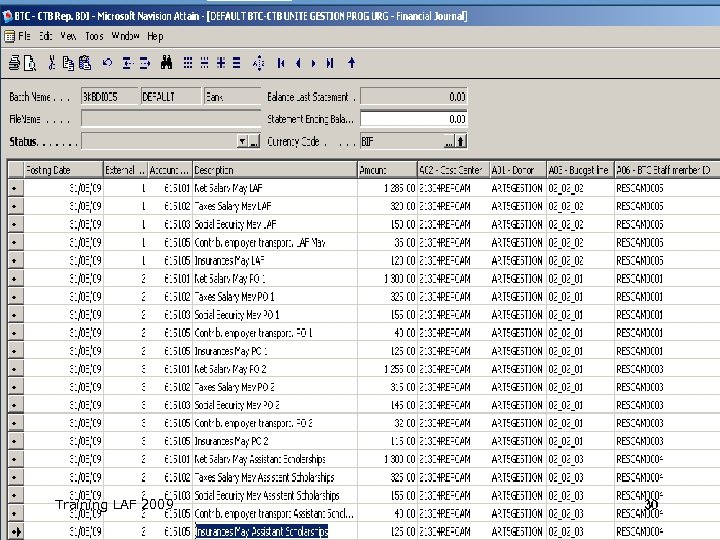720x540 pixels.
Task: Click the amount cell of Net Salary May PO 2
Action: coord(387,369)
